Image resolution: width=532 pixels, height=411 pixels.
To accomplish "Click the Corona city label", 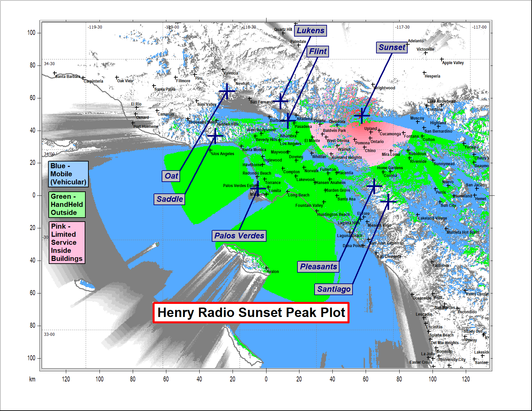I will [390, 176].
